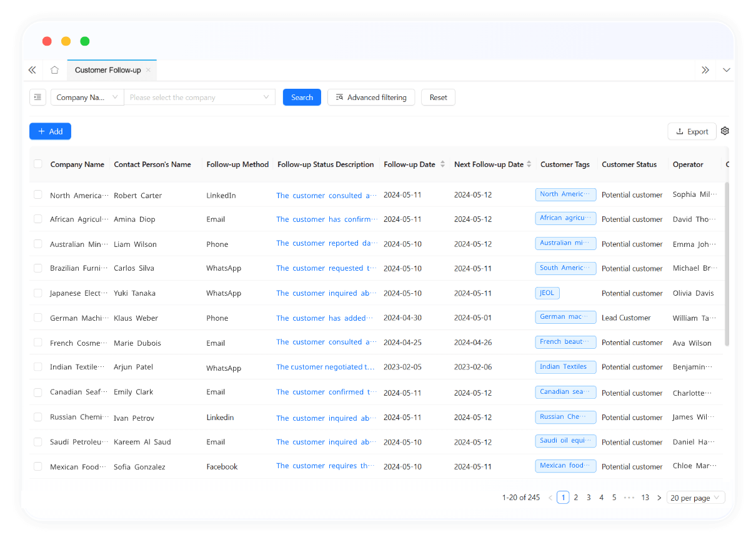
Task: Toggle the select-all checkbox in the table header
Action: 38,164
